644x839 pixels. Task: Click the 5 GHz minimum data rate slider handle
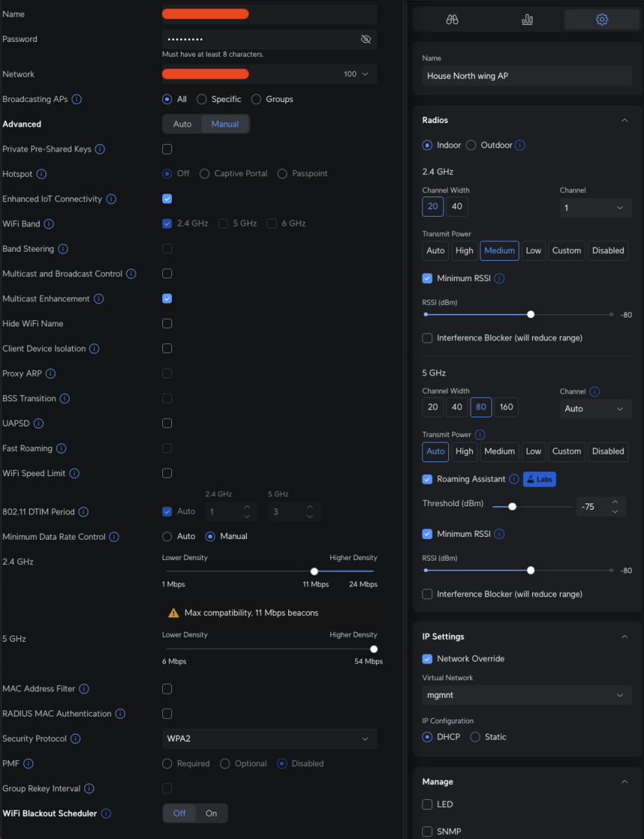coord(374,649)
